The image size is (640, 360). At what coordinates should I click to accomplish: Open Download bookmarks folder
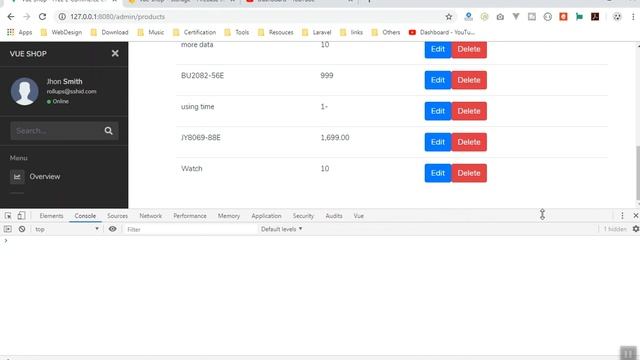point(109,32)
